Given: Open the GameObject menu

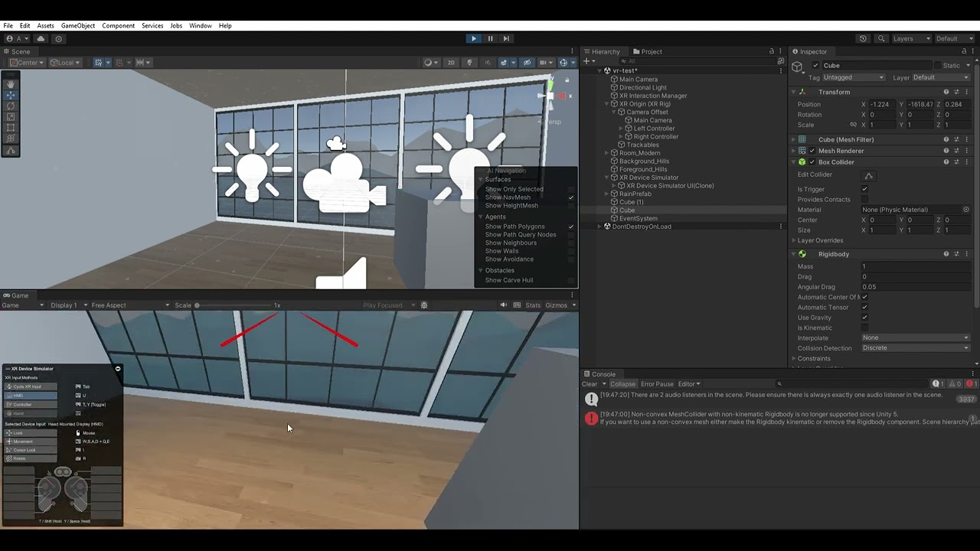Looking at the screenshot, I should [78, 26].
